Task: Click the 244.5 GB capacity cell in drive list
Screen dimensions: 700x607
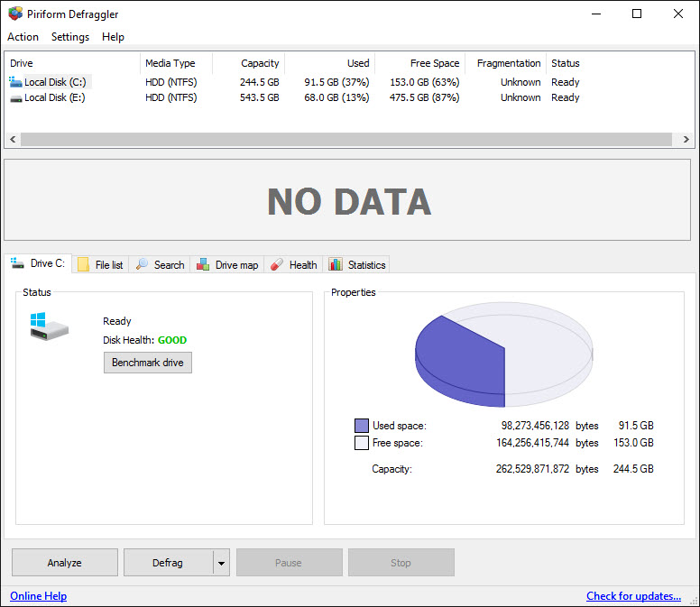Action: click(260, 82)
